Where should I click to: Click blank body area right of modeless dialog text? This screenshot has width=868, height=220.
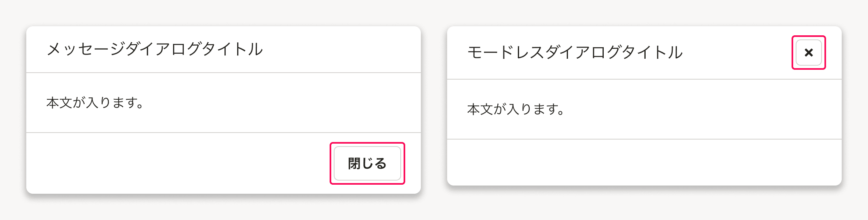(x=699, y=109)
